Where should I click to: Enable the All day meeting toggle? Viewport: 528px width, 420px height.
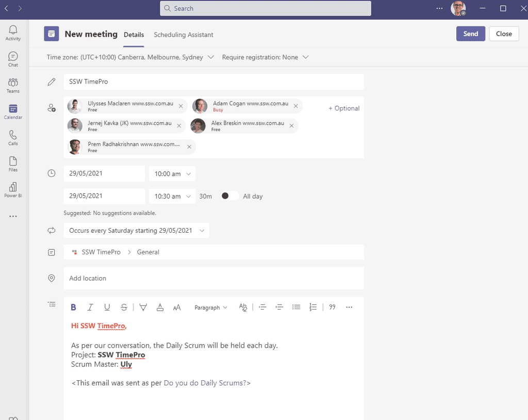pos(229,196)
